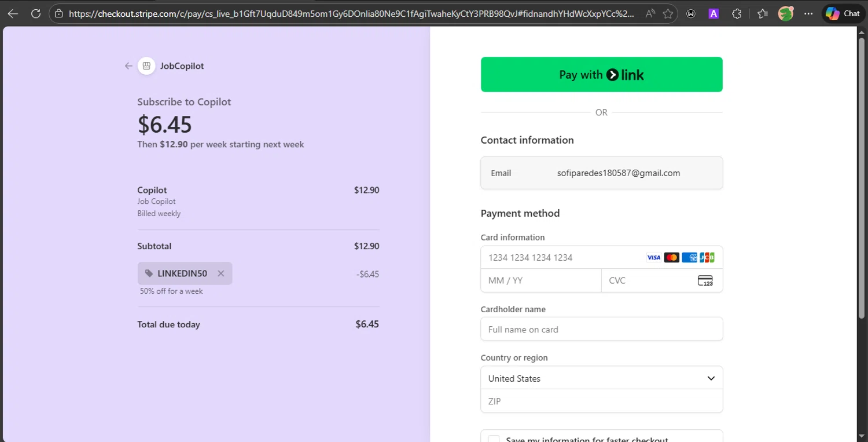Open Country or region dropdown
Viewport: 868px width, 442px height.
click(602, 378)
